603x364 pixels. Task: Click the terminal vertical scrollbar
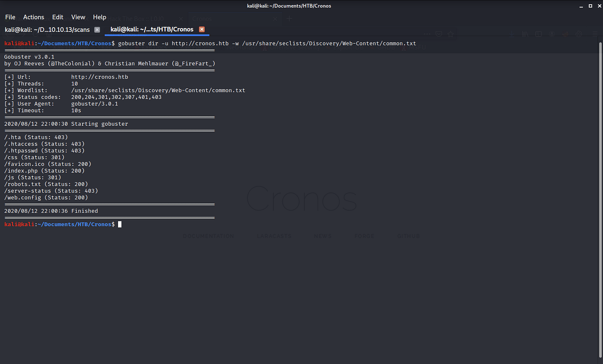click(x=600, y=200)
